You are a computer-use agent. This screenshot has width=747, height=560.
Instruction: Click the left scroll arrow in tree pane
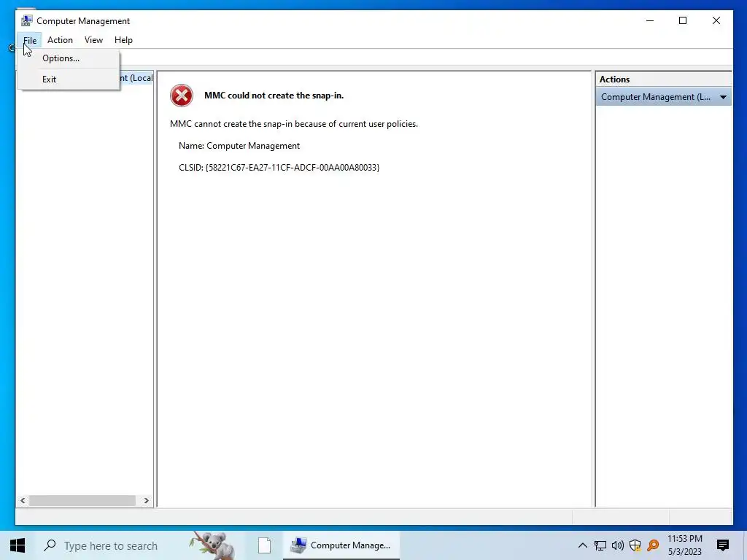[23, 500]
